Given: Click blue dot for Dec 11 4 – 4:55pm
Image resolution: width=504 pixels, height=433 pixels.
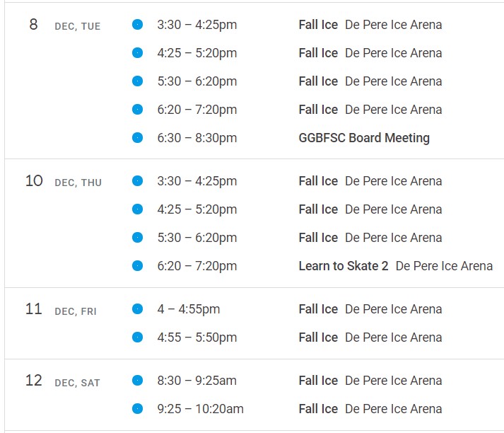Looking at the screenshot, I should point(137,308).
